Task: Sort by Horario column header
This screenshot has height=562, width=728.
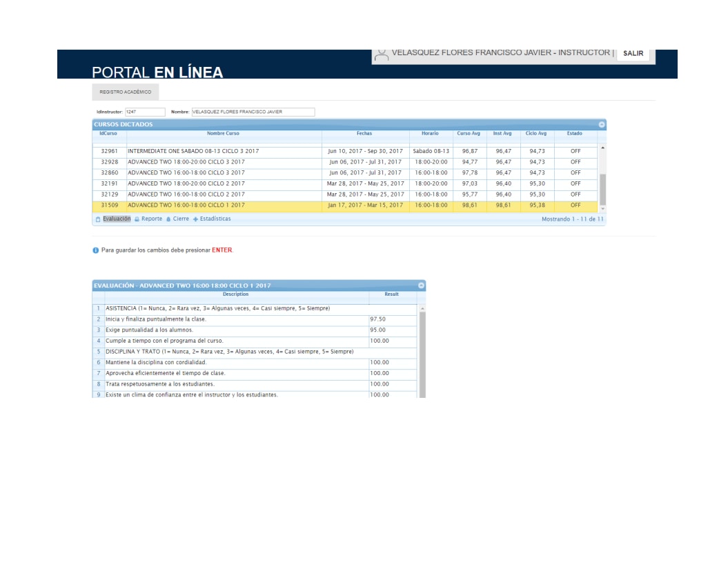Action: click(430, 134)
